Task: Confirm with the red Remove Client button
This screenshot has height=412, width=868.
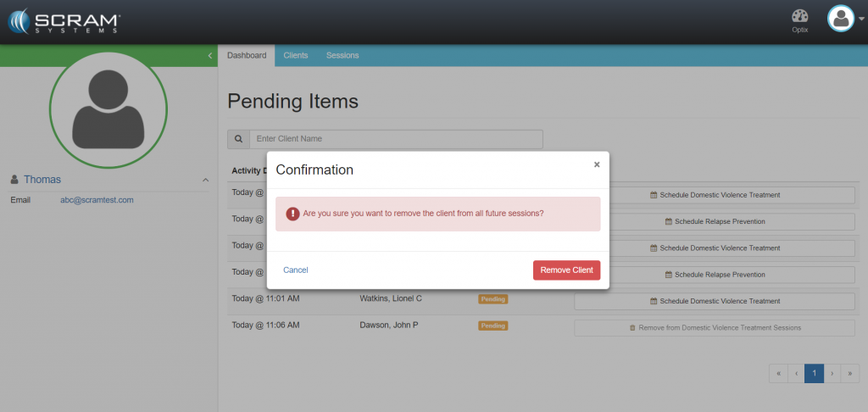Action: [x=566, y=270]
